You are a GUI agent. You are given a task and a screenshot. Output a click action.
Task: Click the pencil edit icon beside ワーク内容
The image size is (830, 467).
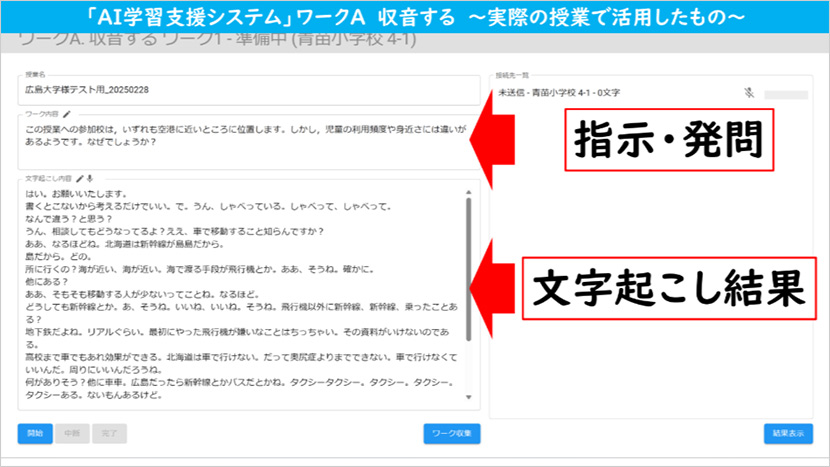click(x=67, y=114)
